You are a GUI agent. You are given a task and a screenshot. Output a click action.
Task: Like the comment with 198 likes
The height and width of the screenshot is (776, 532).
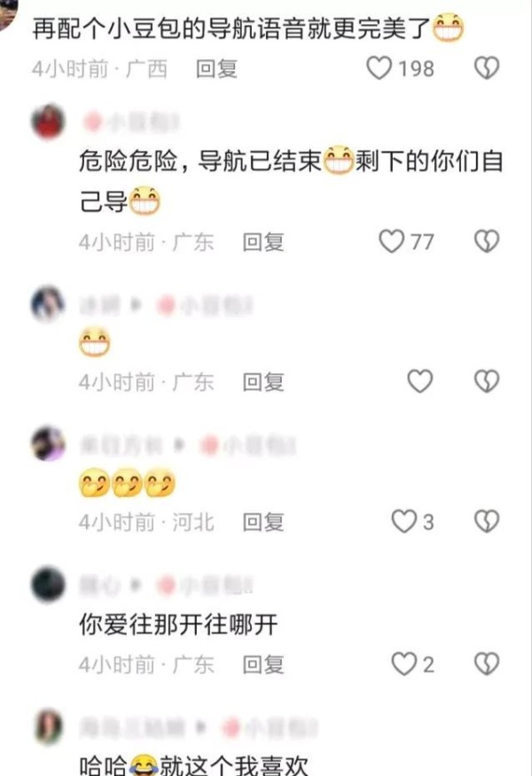point(379,68)
